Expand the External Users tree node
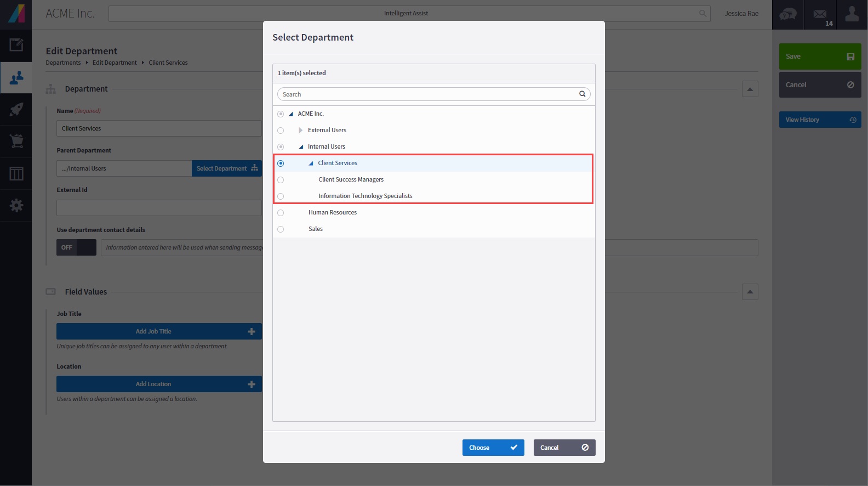 (300, 131)
